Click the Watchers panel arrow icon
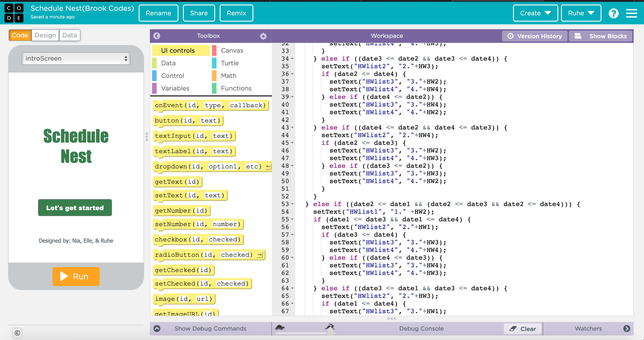The image size is (644, 340). click(x=626, y=329)
